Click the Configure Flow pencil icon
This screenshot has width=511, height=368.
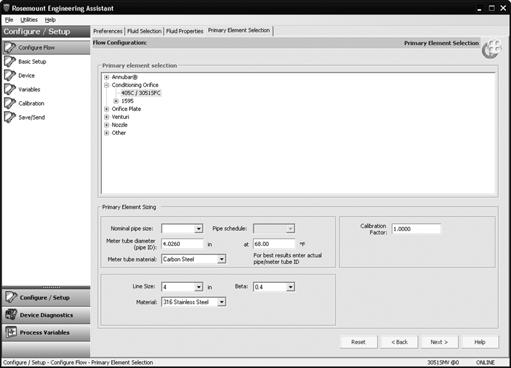[x=10, y=48]
